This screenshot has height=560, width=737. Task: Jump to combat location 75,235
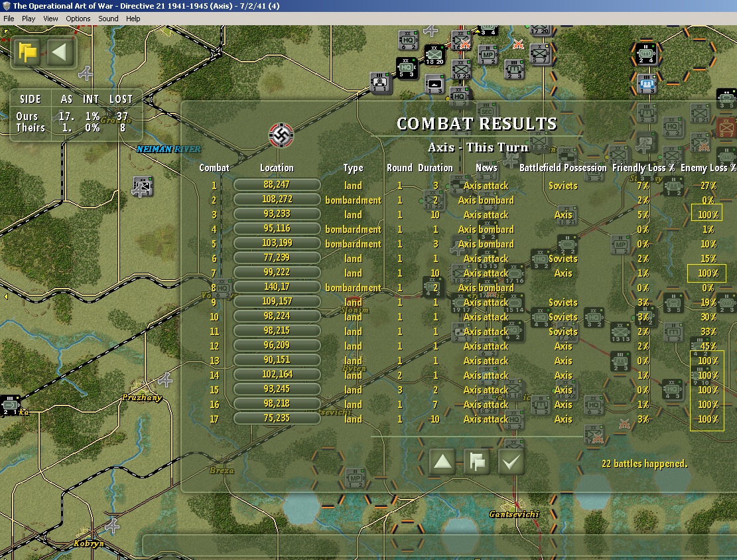point(277,418)
